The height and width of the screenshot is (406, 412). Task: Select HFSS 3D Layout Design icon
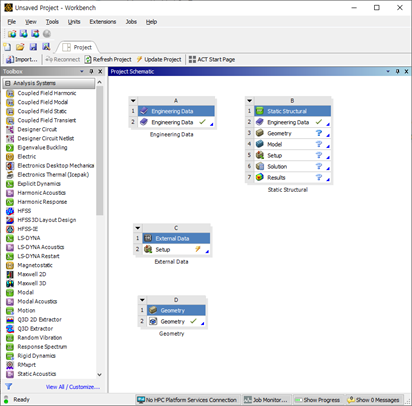tap(10, 220)
